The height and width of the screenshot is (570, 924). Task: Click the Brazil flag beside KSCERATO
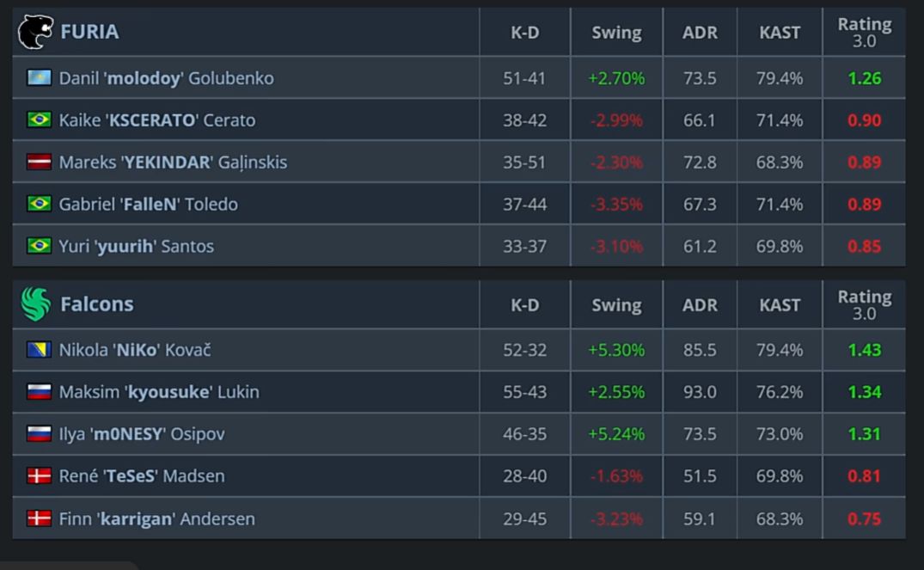click(39, 120)
